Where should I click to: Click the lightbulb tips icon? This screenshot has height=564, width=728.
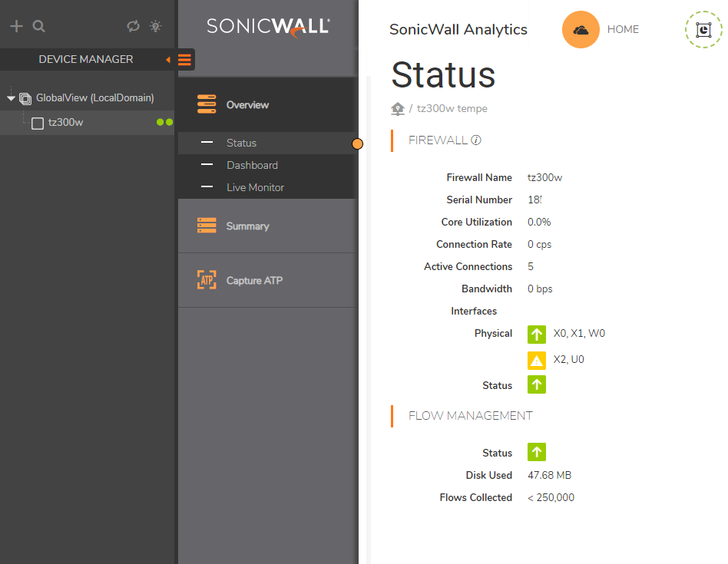pyautogui.click(x=156, y=27)
